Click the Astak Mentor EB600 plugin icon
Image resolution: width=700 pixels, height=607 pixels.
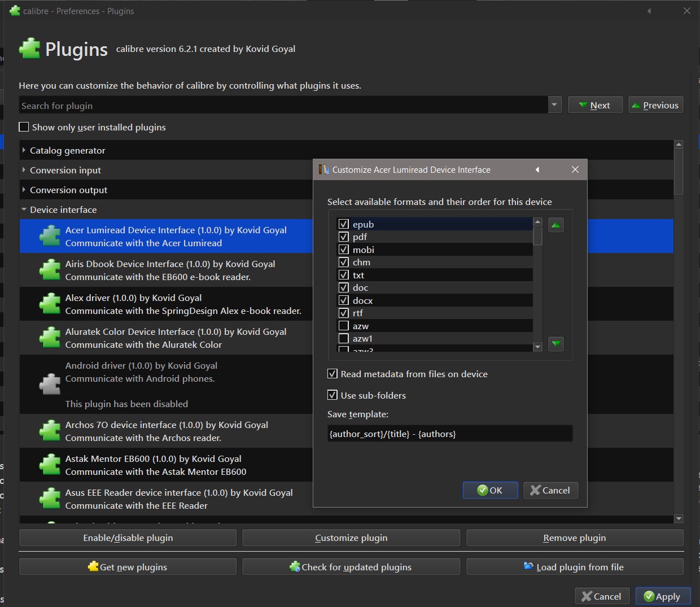(50, 465)
